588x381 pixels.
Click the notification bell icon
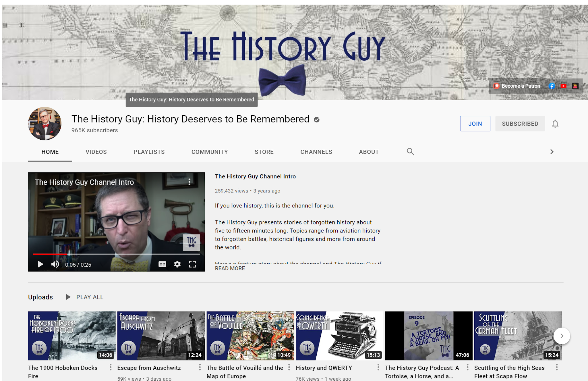(555, 124)
